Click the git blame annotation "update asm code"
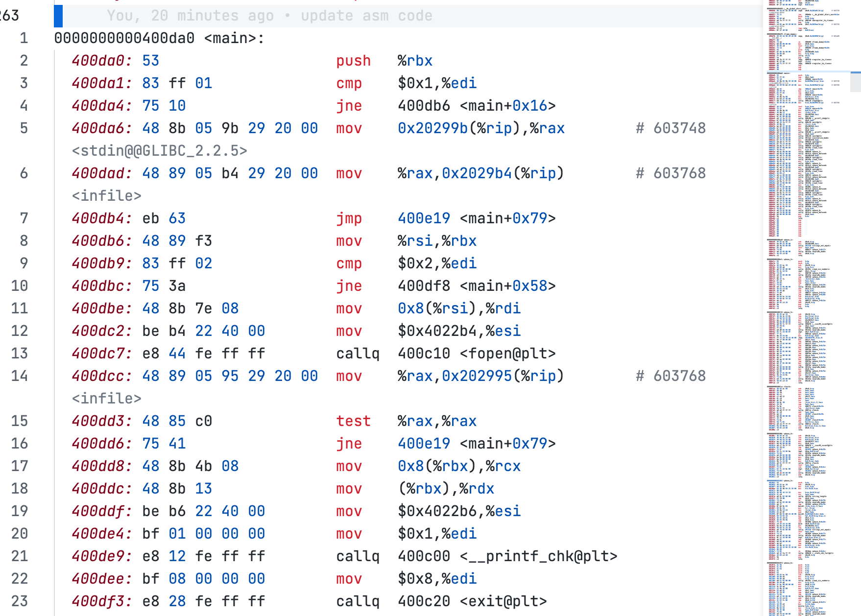The height and width of the screenshot is (616, 861). (x=366, y=16)
